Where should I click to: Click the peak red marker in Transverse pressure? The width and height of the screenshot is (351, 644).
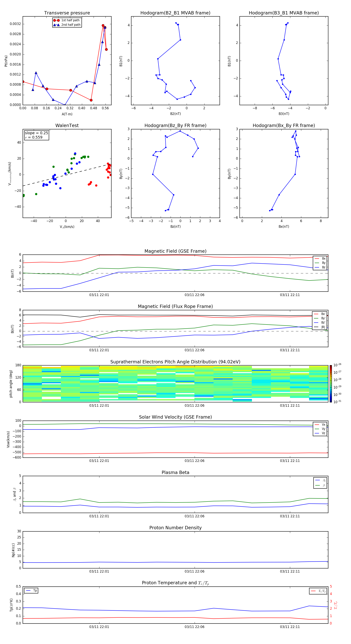pyautogui.click(x=103, y=26)
